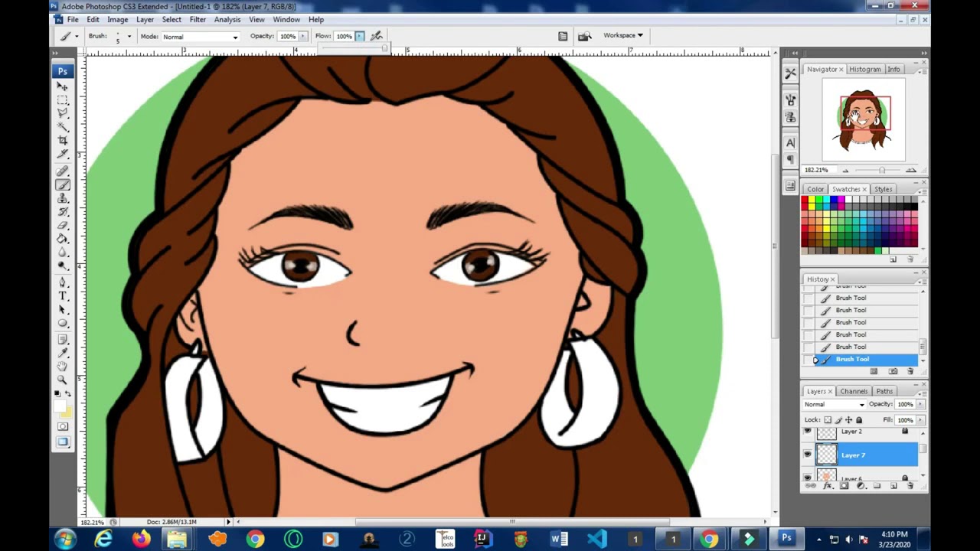Select the Magic Wand tool
980x551 pixels.
(x=63, y=128)
